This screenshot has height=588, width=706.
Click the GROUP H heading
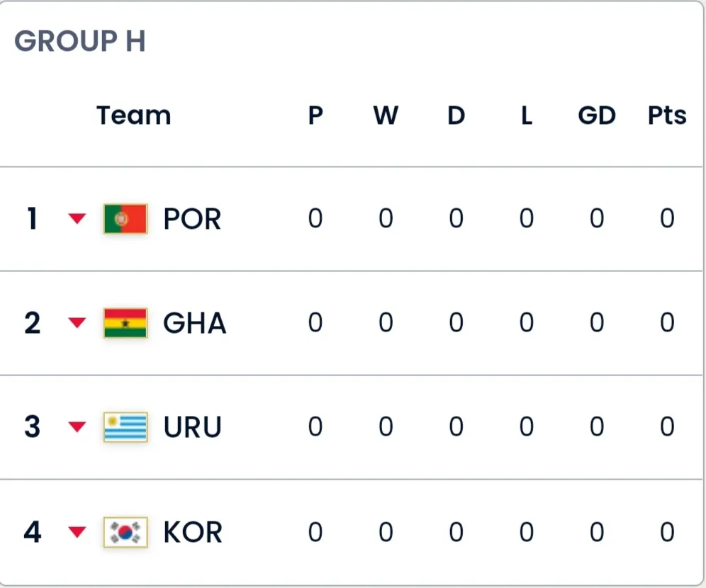[80, 41]
